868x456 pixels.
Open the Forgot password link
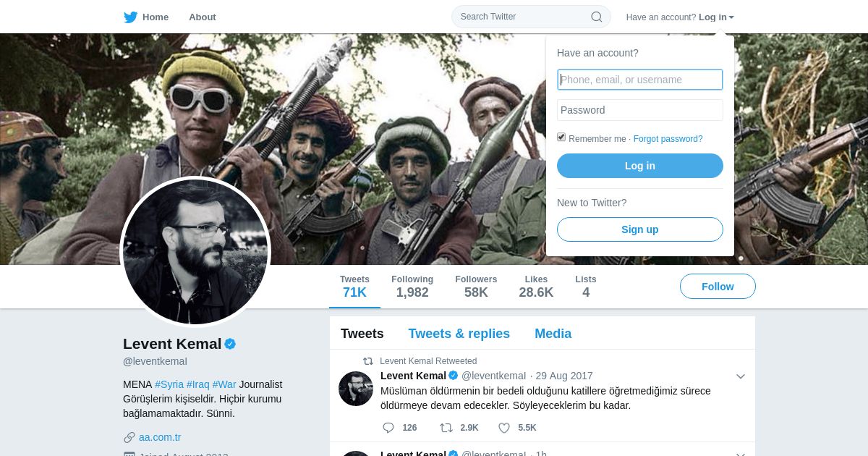tap(668, 139)
